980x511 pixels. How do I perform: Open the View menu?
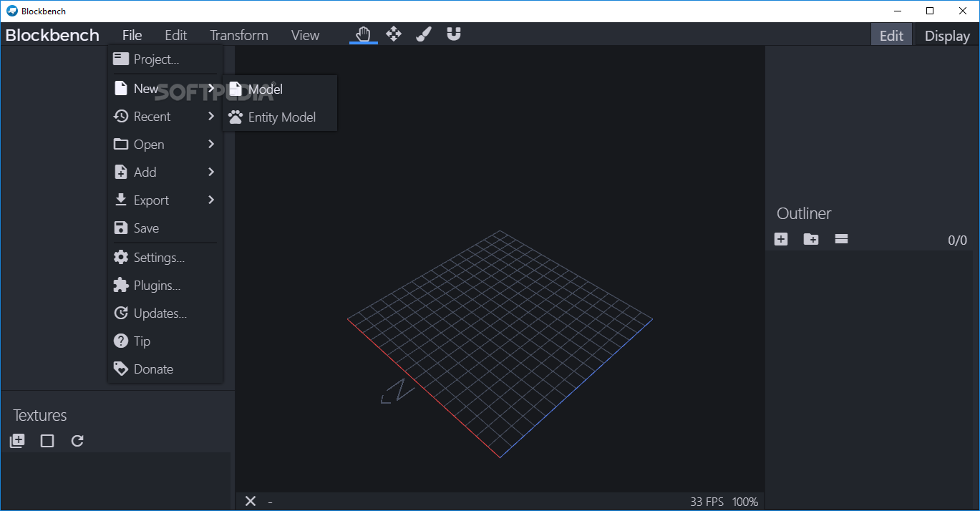pos(305,35)
